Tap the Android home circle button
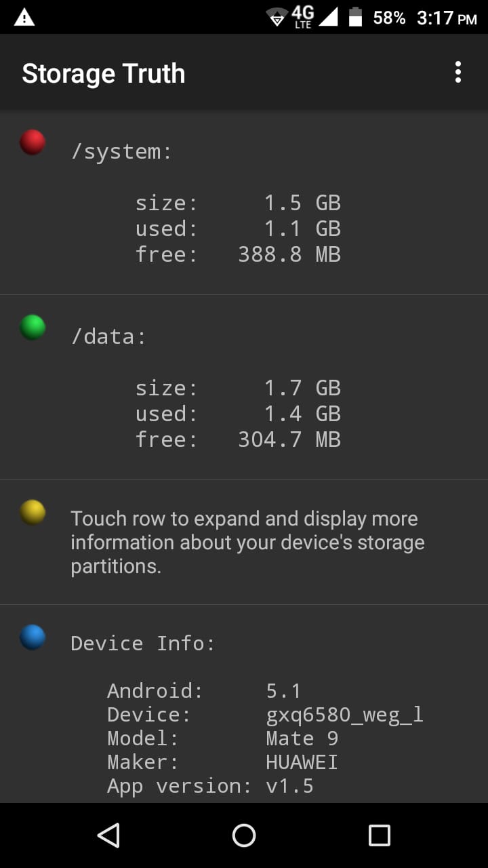488x868 pixels. tap(244, 835)
